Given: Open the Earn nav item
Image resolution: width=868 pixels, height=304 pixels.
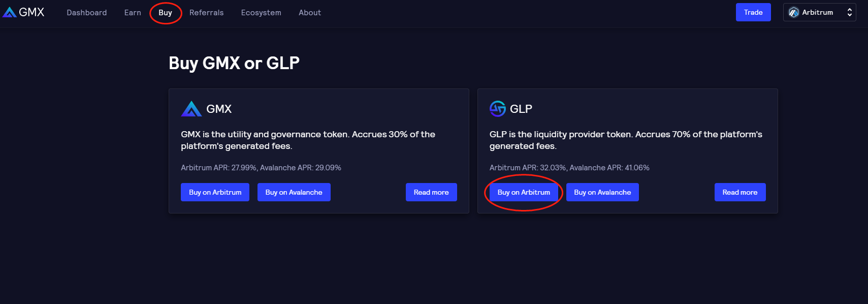Looking at the screenshot, I should (x=133, y=13).
